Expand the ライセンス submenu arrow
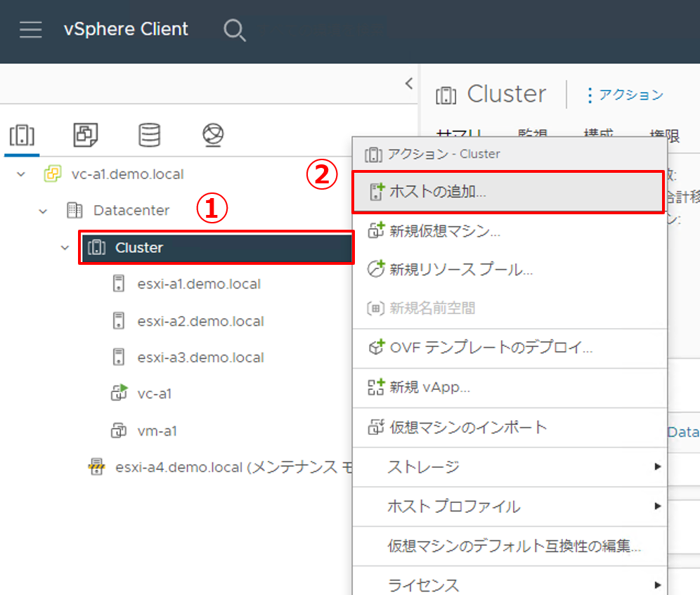This screenshot has width=700, height=595. (x=657, y=584)
